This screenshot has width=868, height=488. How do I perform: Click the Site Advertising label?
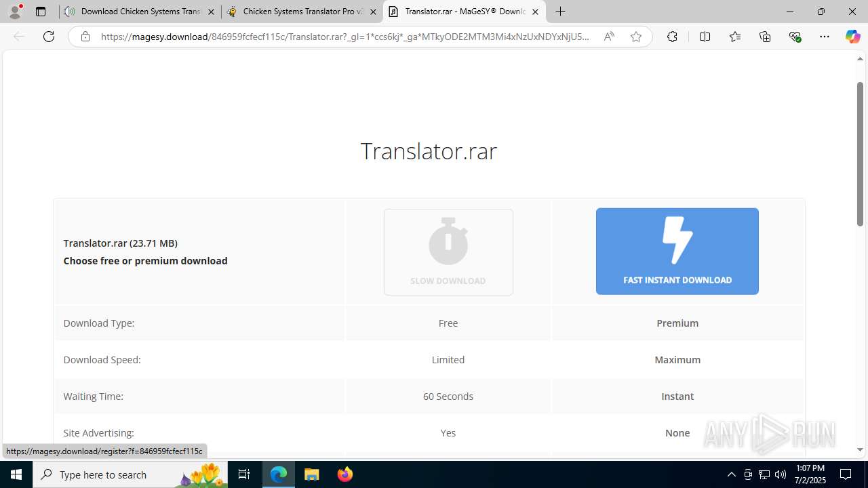click(99, 432)
